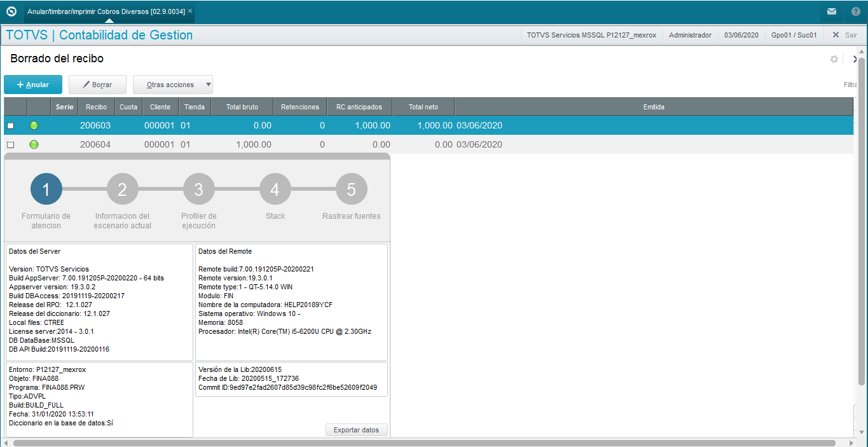Click green status dot for recibo 200604
Viewport: 868px width, 447px height.
[x=34, y=144]
